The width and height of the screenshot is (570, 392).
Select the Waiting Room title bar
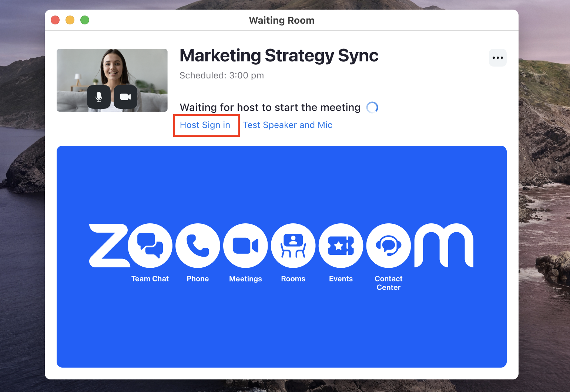(x=282, y=20)
